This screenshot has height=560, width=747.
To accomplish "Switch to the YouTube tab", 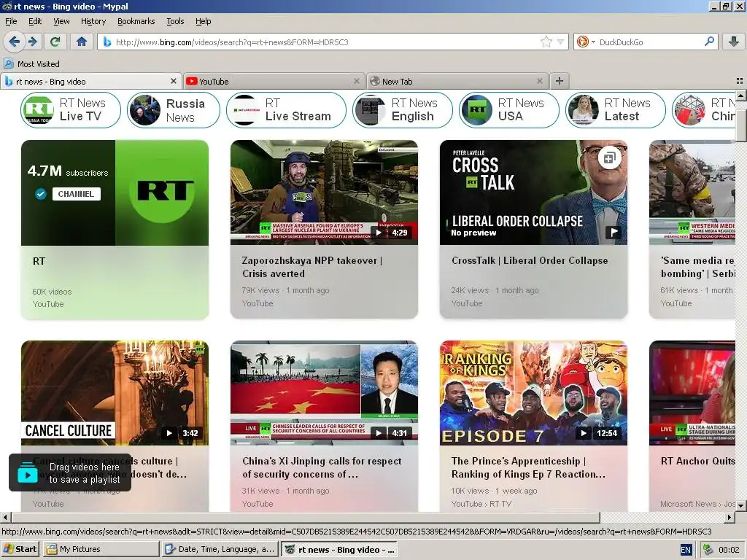I will 273,81.
